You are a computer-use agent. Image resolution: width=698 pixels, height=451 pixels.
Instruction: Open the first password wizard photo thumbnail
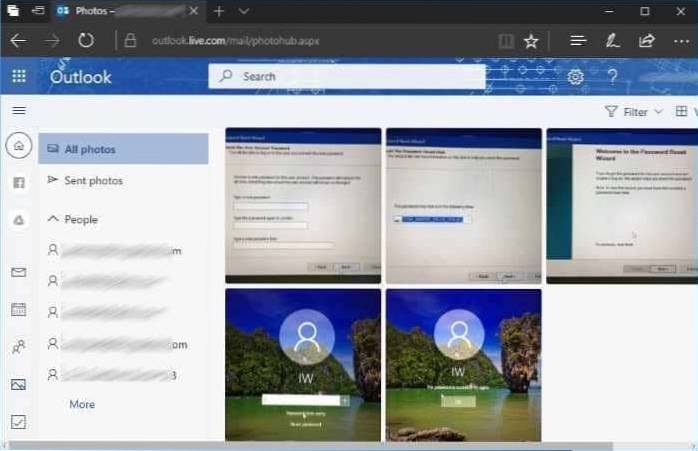click(x=303, y=206)
